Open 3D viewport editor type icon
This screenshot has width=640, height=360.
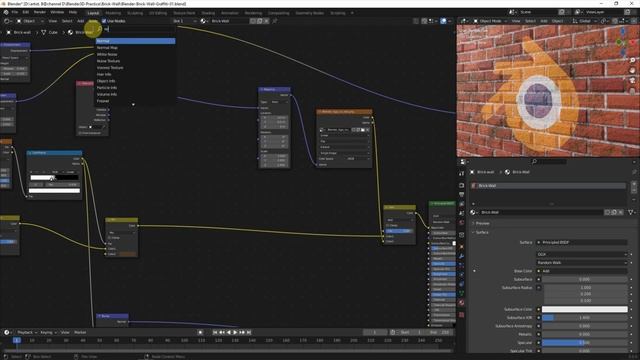click(463, 21)
